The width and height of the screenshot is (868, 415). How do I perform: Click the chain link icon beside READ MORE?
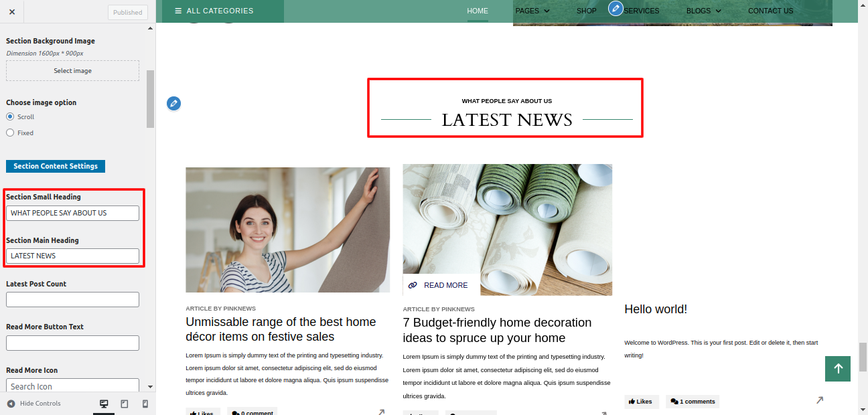tap(413, 285)
